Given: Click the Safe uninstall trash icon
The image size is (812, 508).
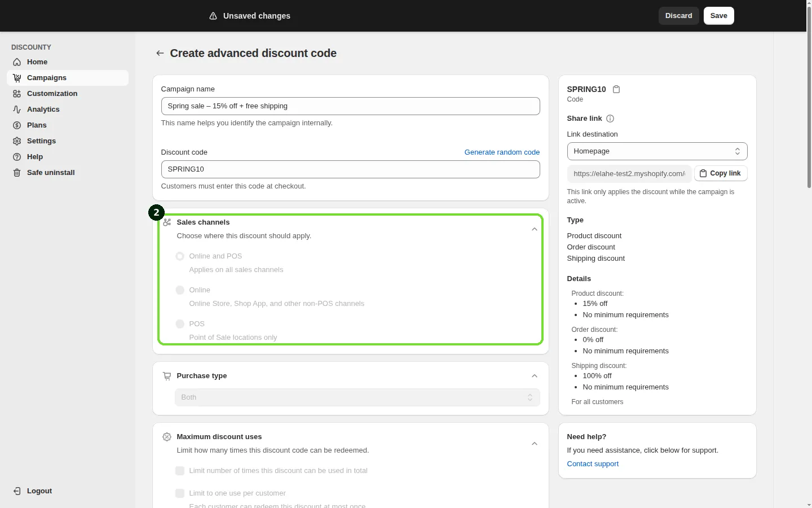Looking at the screenshot, I should pos(17,173).
